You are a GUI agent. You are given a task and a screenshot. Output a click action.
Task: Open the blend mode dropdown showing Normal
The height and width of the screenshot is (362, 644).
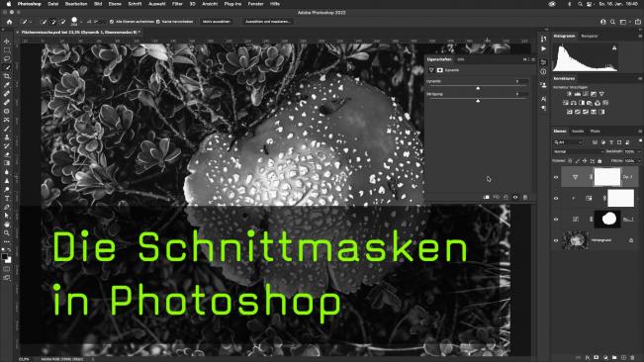[x=578, y=151]
